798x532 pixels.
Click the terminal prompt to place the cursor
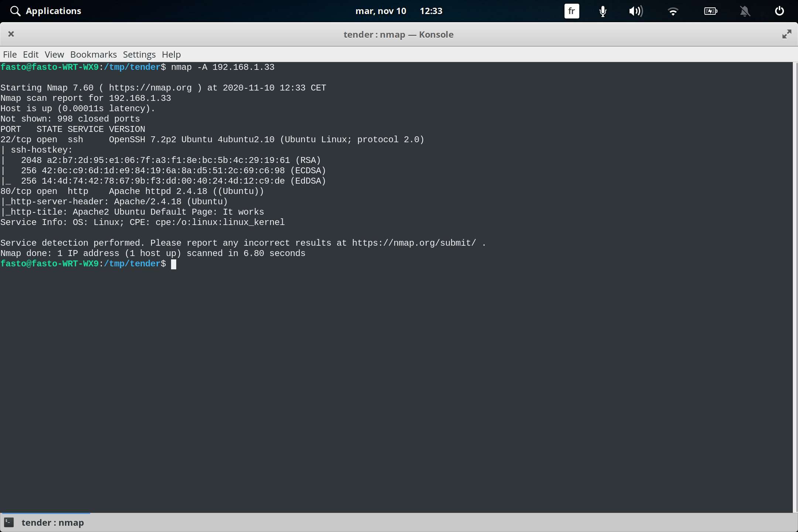pos(174,263)
